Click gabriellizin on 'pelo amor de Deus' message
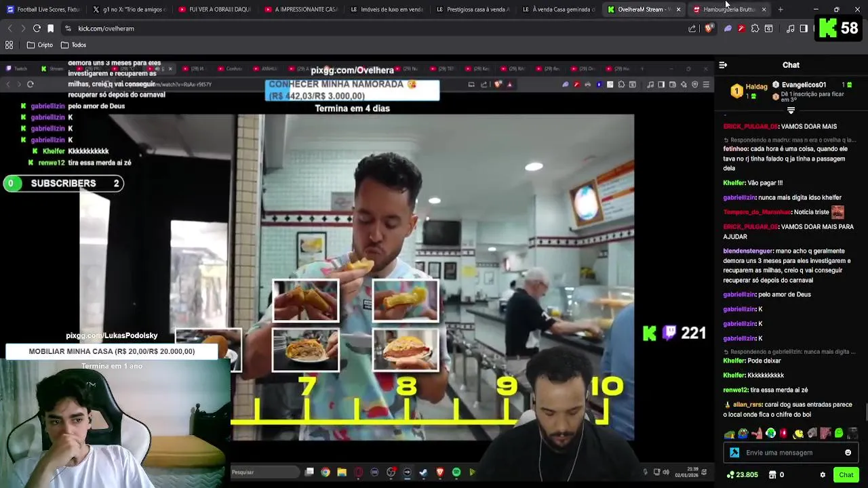The width and height of the screenshot is (868, 488). (739, 294)
